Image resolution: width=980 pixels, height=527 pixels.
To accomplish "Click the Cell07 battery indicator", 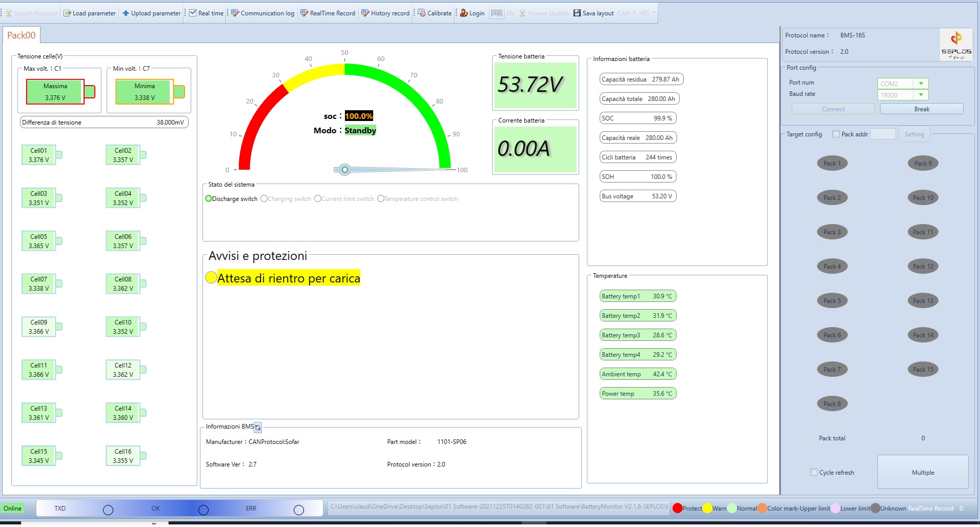I will [x=42, y=283].
